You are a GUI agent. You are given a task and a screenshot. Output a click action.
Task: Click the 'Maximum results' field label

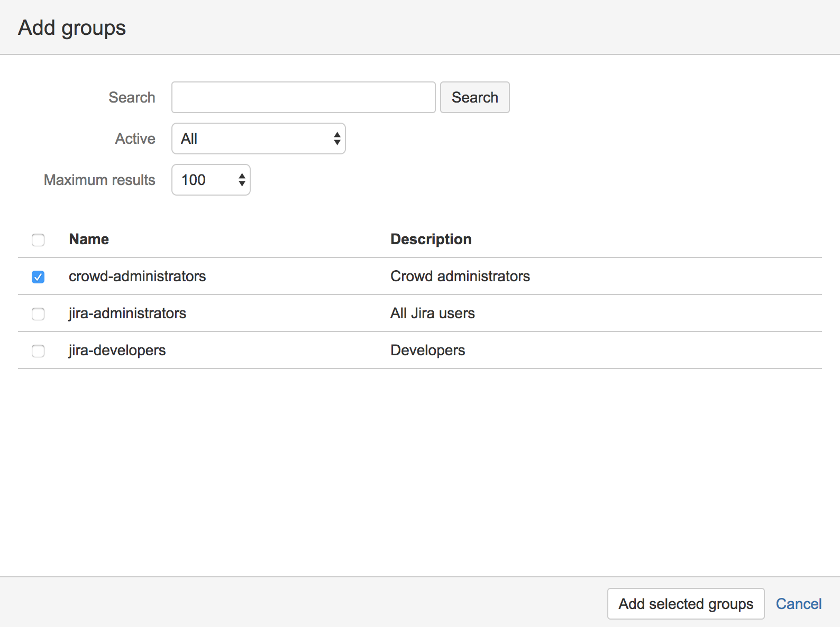[99, 180]
